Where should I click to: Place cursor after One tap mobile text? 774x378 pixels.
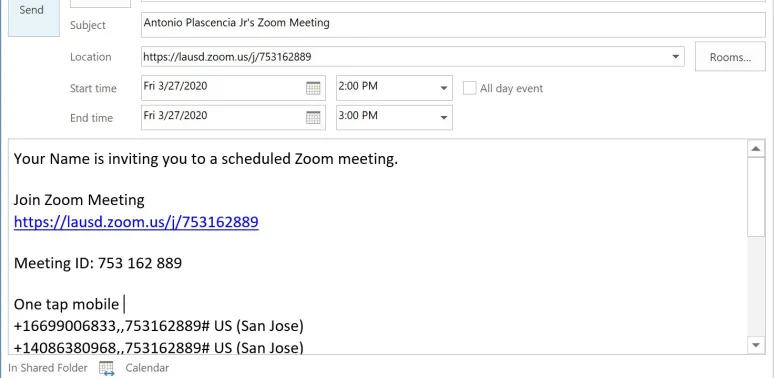pyautogui.click(x=123, y=304)
